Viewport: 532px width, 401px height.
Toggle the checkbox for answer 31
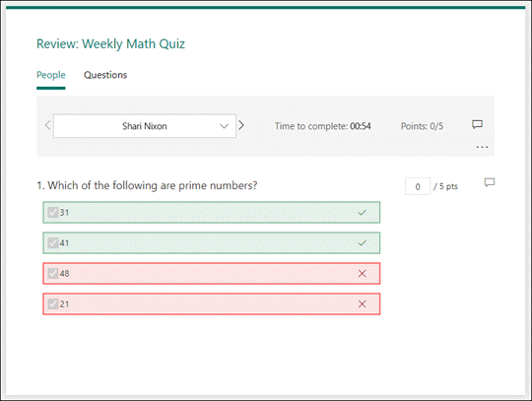tap(53, 213)
